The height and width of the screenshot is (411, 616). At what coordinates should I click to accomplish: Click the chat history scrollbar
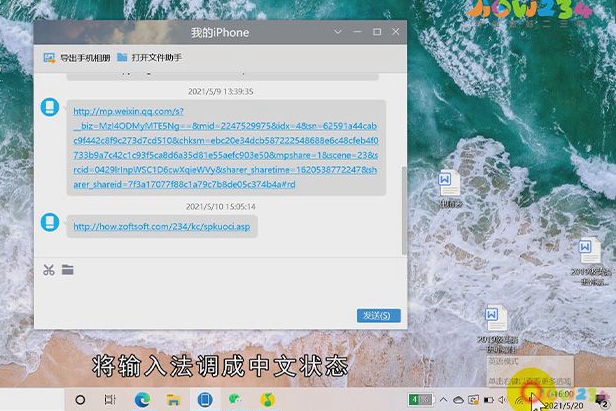(x=404, y=210)
